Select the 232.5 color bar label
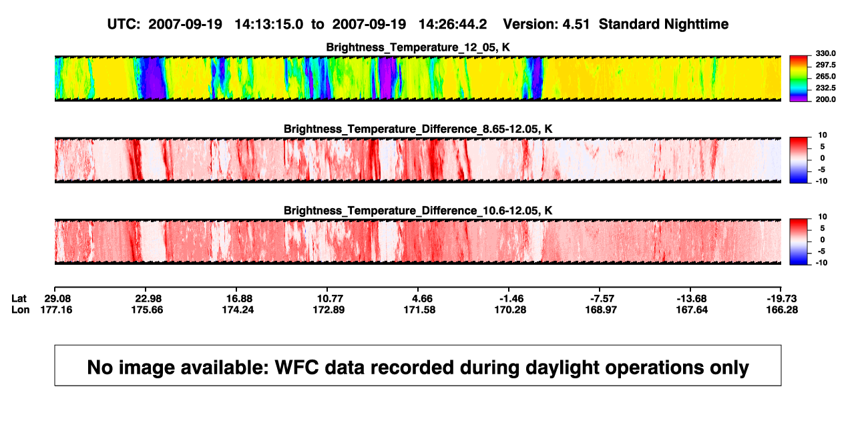Image resolution: width=868 pixels, height=445 pixels. [826, 87]
